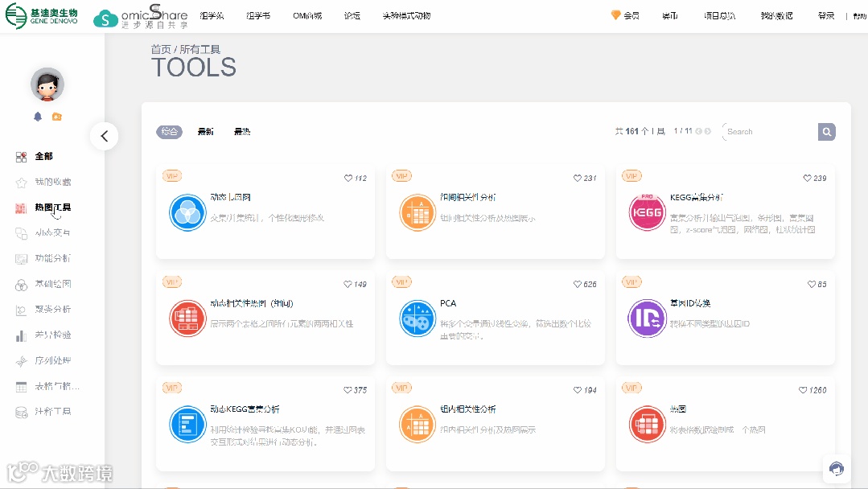Screen dimensions: 868x489
Task: Open the 我的数据 top menu item
Action: pyautogui.click(x=776, y=15)
